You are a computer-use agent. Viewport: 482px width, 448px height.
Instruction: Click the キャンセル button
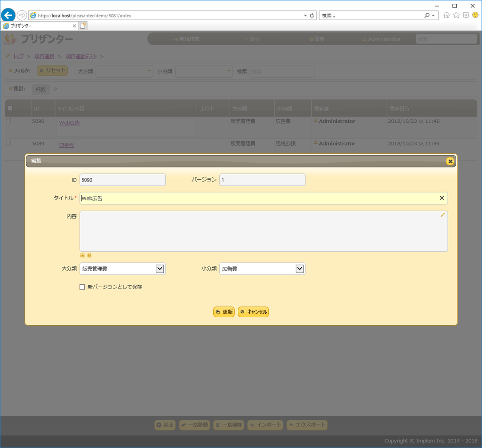[253, 312]
